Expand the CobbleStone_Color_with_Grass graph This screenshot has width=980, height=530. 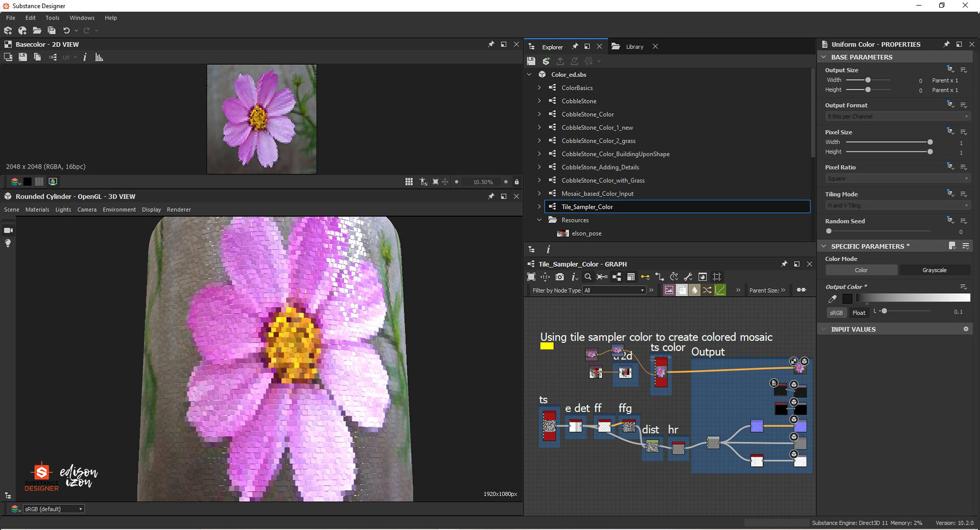pyautogui.click(x=540, y=180)
